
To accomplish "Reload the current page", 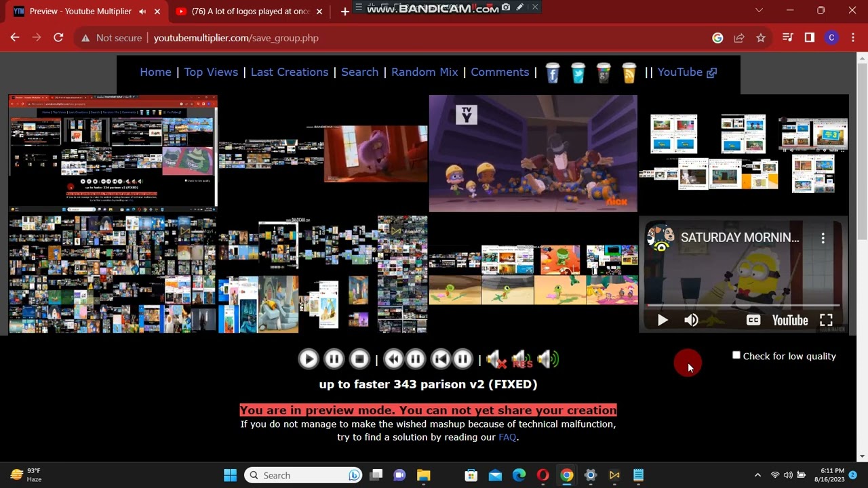I will click(58, 38).
